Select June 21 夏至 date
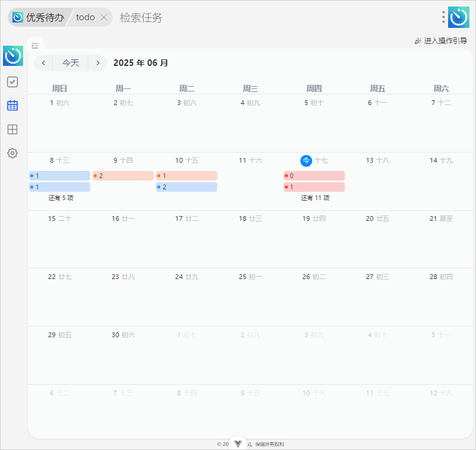The image size is (476, 450). (x=441, y=218)
